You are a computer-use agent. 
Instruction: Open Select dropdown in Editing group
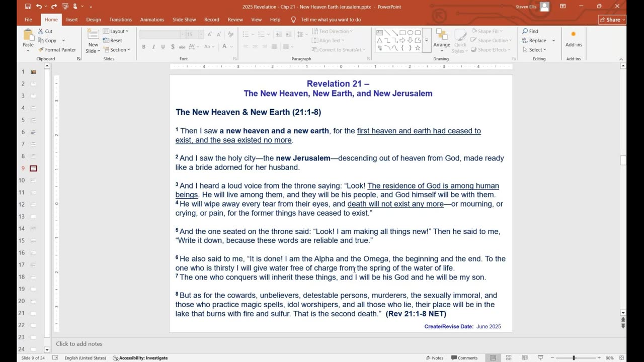pos(534,50)
